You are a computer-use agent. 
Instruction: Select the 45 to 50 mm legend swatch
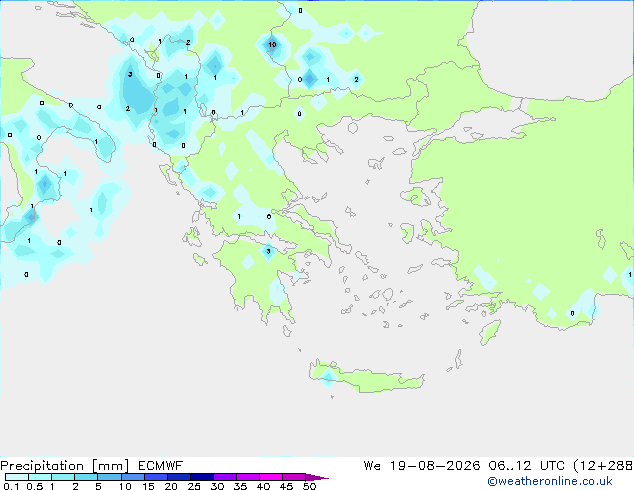pyautogui.click(x=294, y=477)
